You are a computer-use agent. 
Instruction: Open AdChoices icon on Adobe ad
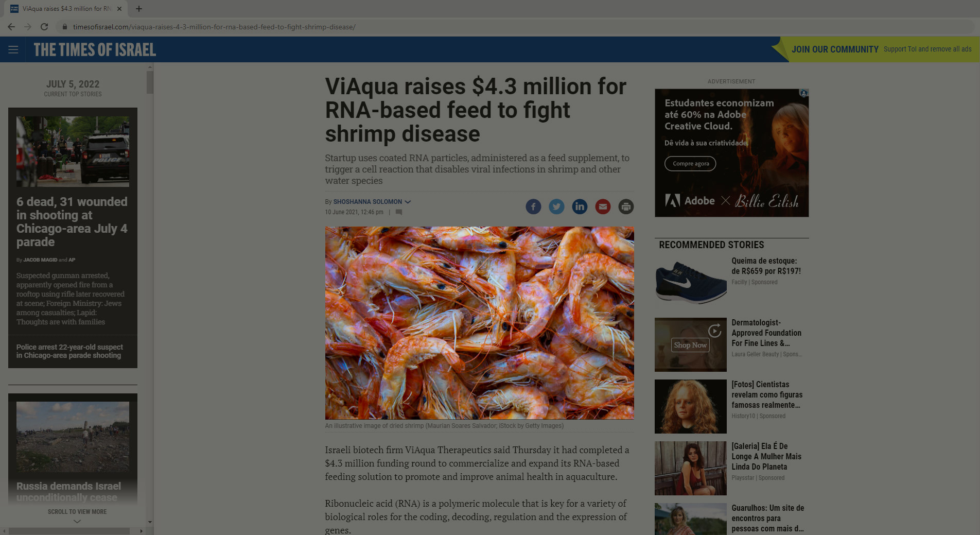tap(803, 93)
